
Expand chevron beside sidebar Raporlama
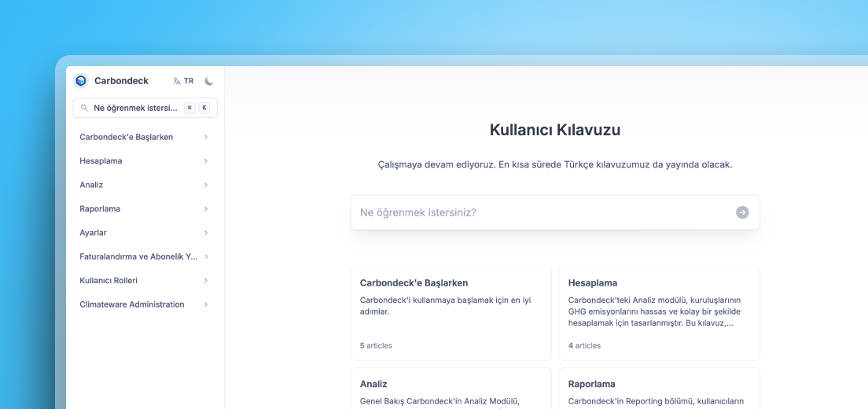[206, 208]
